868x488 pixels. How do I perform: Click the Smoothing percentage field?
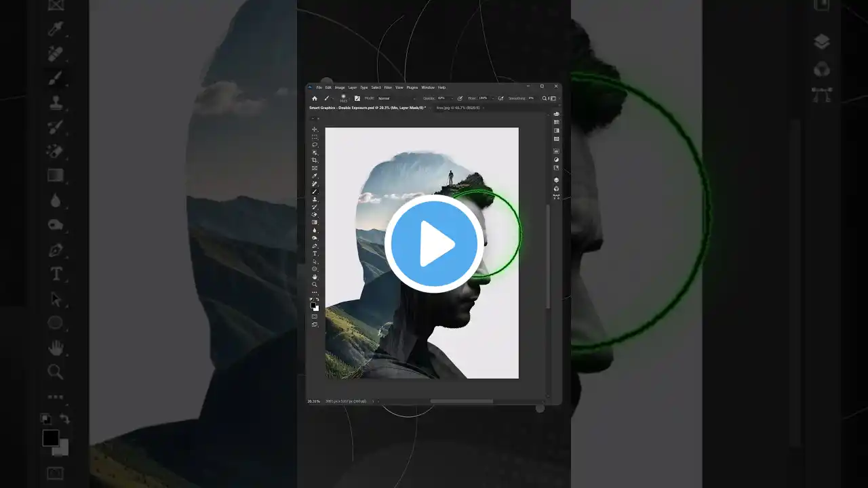(532, 98)
